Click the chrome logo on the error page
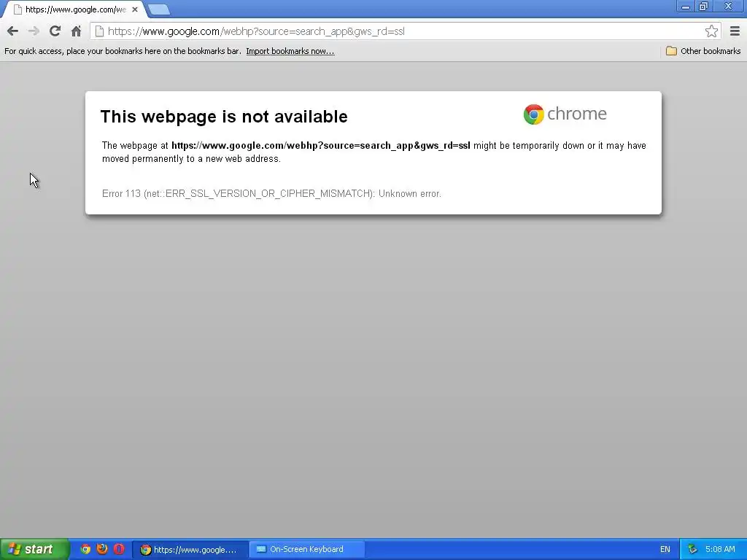747x560 pixels. click(x=565, y=114)
